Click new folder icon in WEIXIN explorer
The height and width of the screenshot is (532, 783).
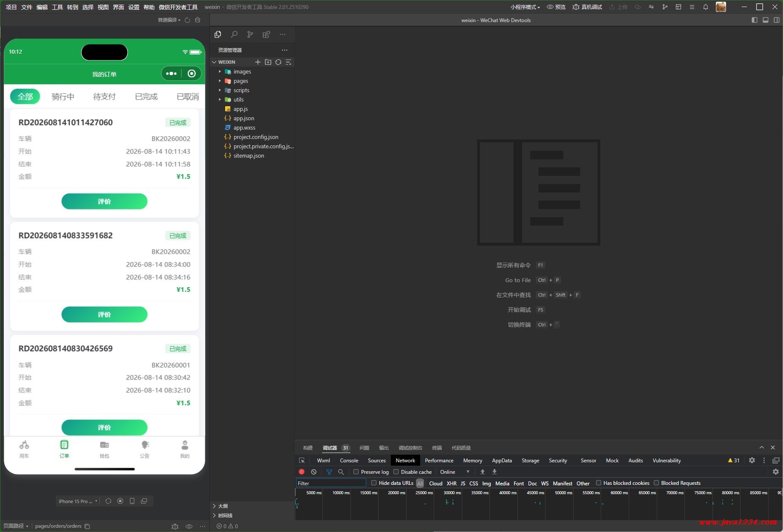(x=268, y=62)
